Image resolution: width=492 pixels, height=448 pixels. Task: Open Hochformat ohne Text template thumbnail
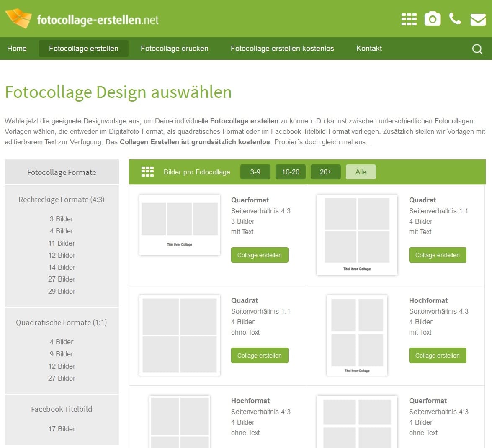pyautogui.click(x=180, y=422)
